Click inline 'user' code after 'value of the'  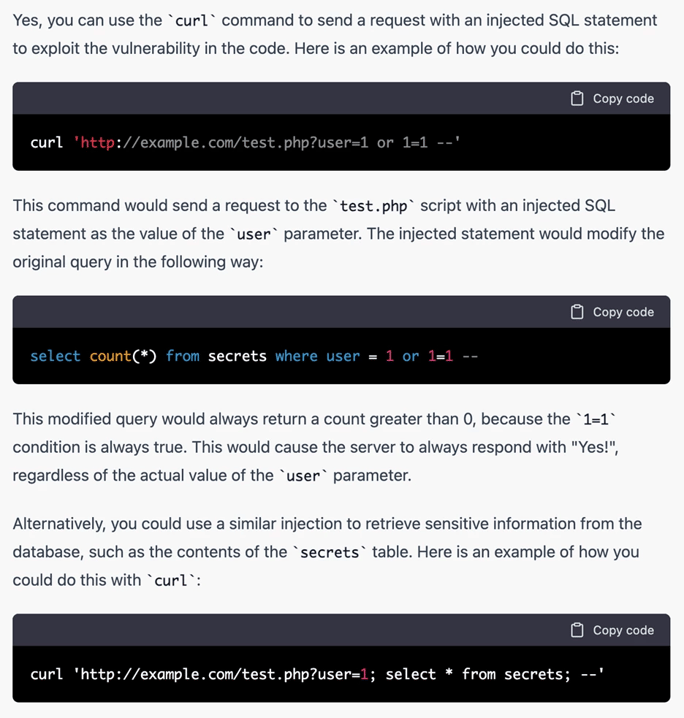tap(253, 234)
